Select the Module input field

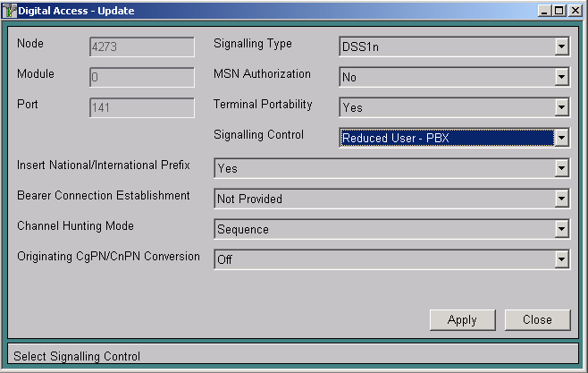tap(141, 77)
